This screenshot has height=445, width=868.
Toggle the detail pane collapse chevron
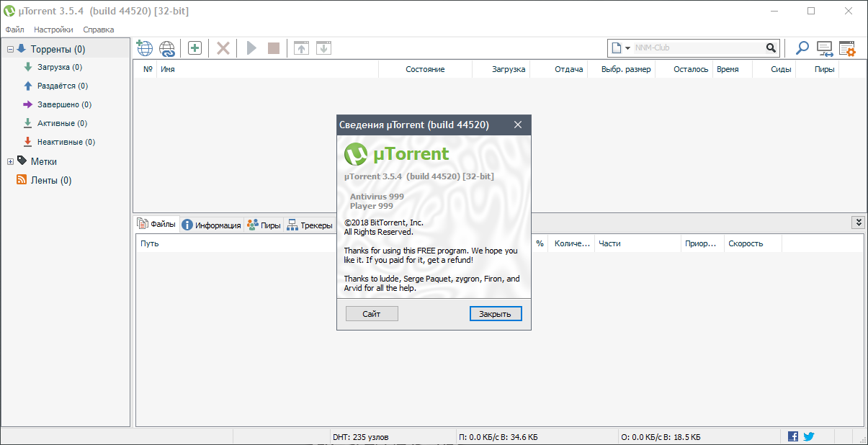(x=857, y=223)
